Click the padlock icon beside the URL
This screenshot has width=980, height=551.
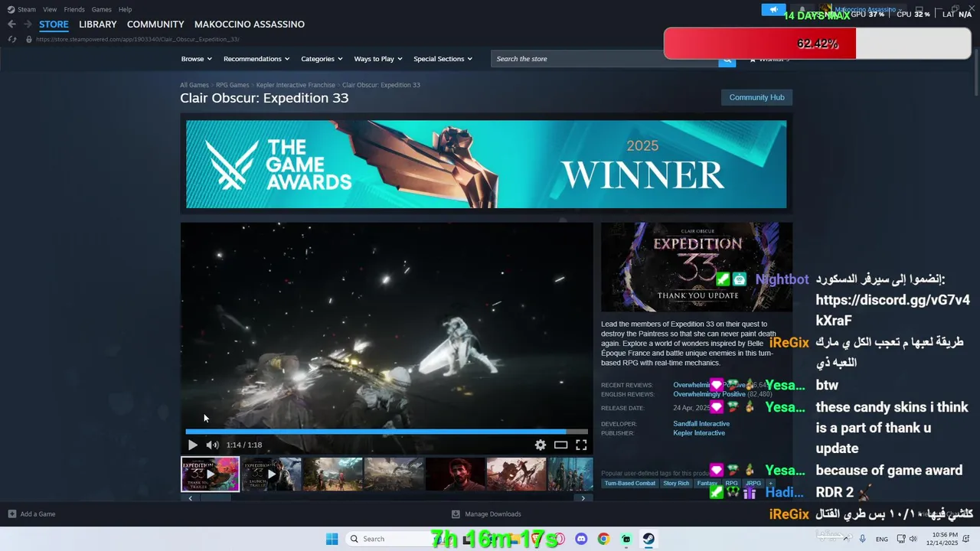29,39
